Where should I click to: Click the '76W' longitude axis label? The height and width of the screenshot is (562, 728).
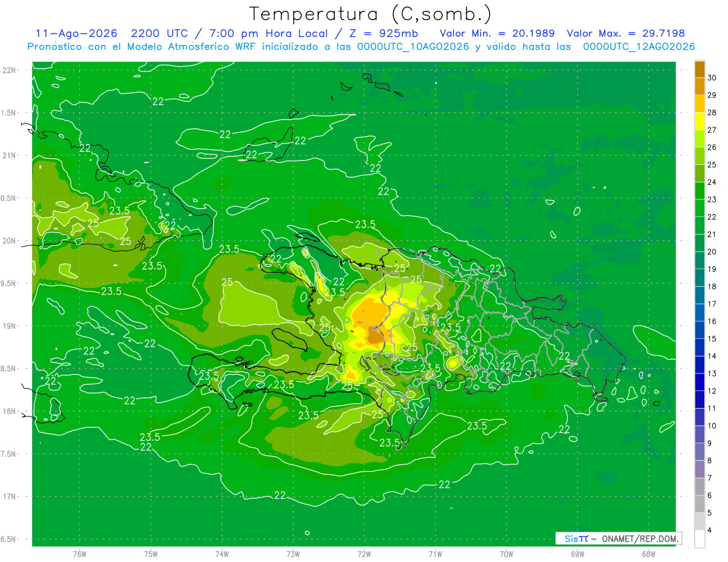tap(79, 554)
